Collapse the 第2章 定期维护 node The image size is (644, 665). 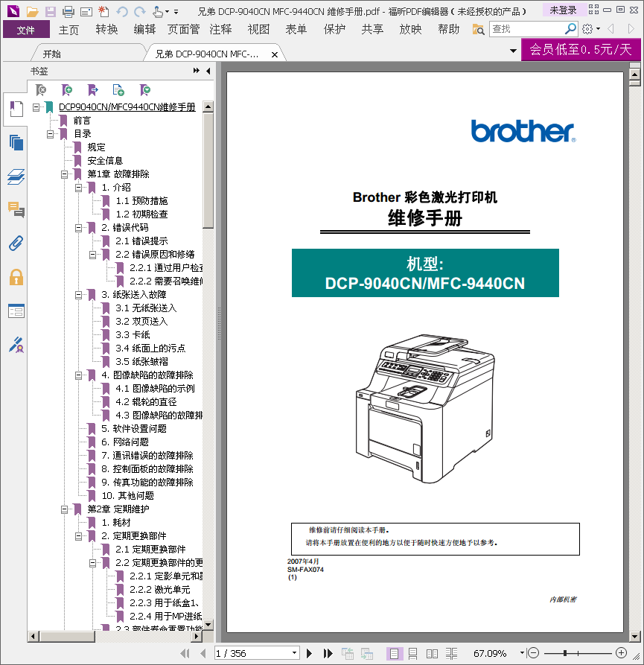tap(64, 509)
